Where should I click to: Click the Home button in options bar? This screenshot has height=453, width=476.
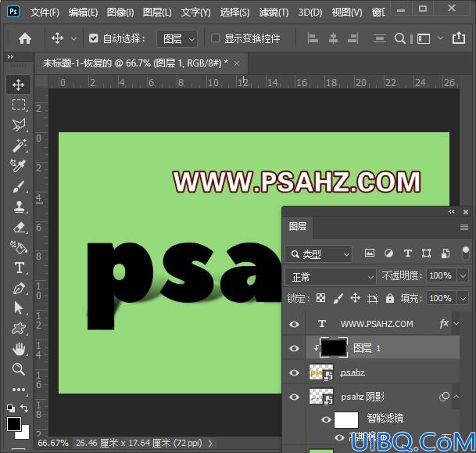(25, 38)
